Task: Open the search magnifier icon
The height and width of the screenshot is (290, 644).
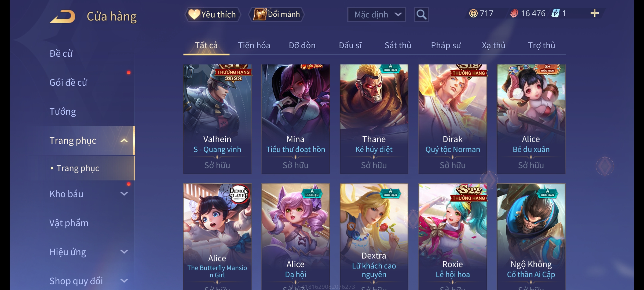Action: (421, 15)
